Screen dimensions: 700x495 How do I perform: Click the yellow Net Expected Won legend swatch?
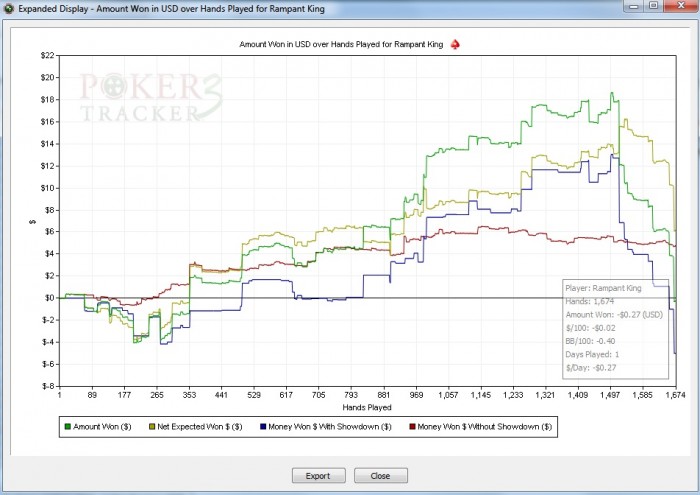152,427
